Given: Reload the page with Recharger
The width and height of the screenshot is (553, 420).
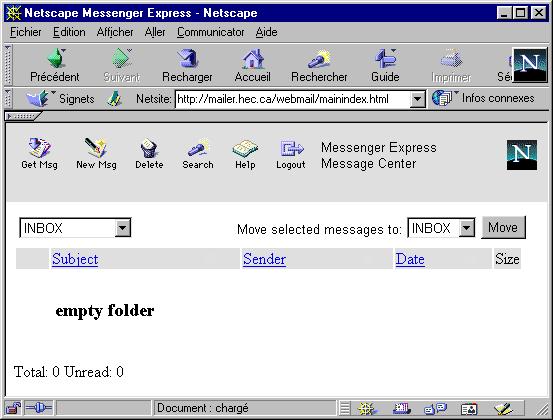Looking at the screenshot, I should pyautogui.click(x=187, y=66).
